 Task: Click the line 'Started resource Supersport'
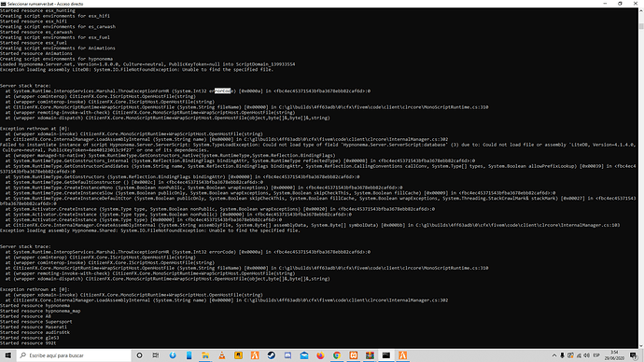coord(36,321)
